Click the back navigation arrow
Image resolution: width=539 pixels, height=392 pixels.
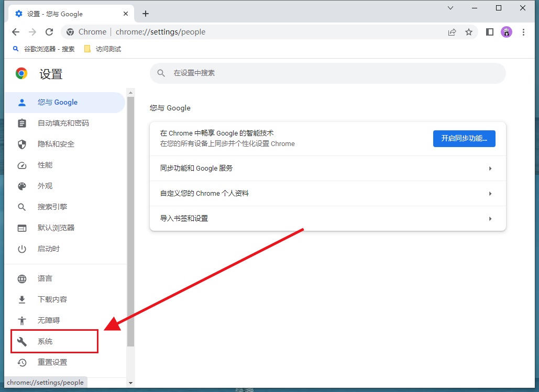point(16,32)
